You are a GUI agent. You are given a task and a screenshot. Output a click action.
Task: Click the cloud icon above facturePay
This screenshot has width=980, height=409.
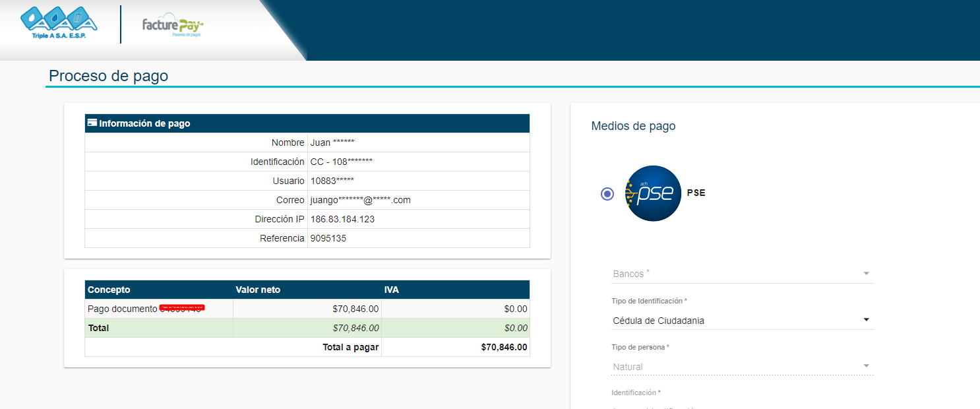tap(168, 16)
